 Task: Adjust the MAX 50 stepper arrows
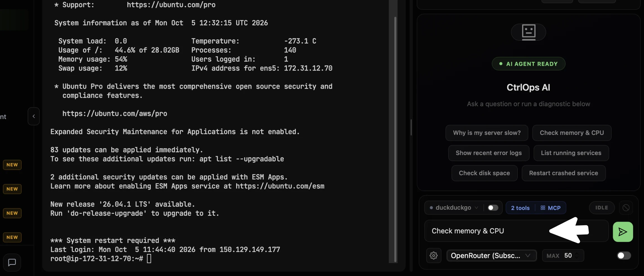[577, 255]
